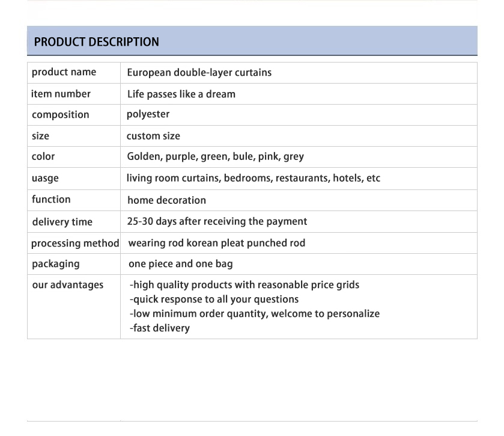The width and height of the screenshot is (504, 436).
Task: Click the 'composition' row label
Action: click(60, 115)
